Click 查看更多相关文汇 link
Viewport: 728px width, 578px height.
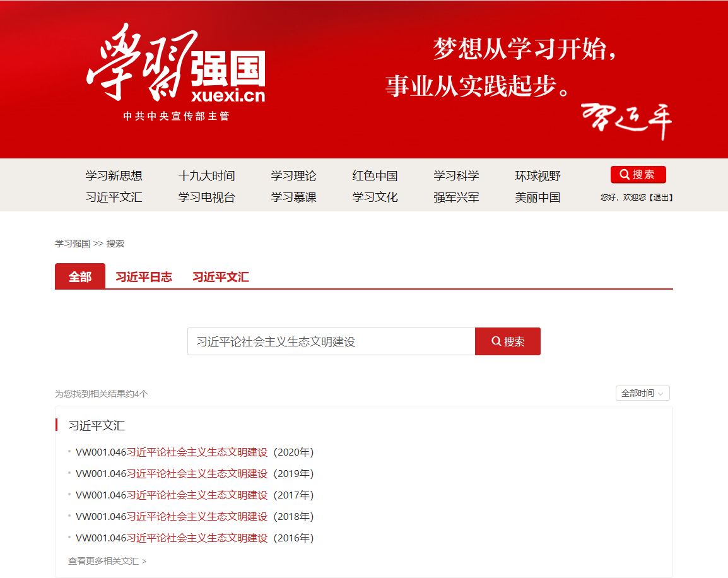click(x=107, y=561)
